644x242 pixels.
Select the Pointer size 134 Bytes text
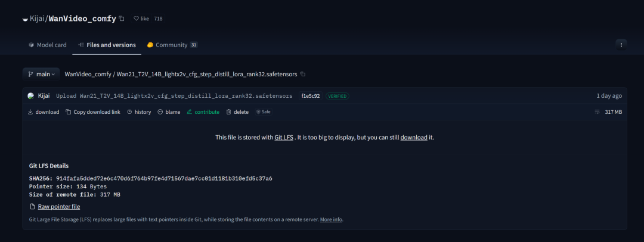point(68,187)
